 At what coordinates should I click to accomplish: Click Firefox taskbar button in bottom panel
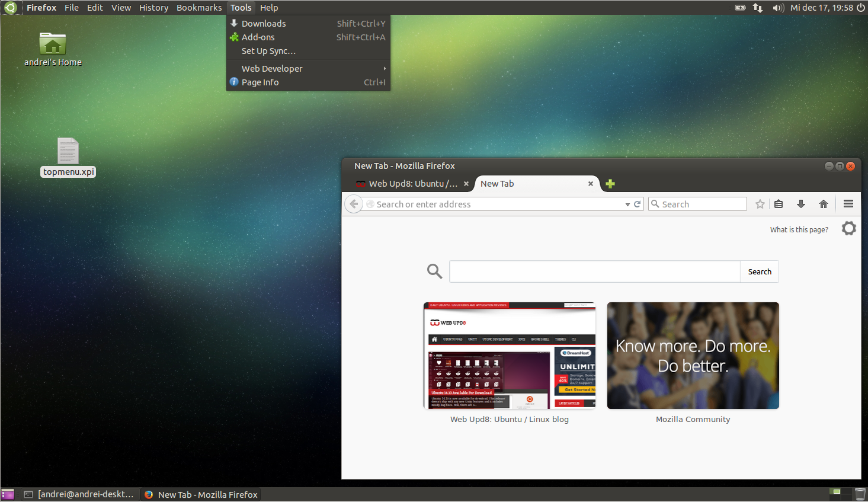tap(201, 494)
